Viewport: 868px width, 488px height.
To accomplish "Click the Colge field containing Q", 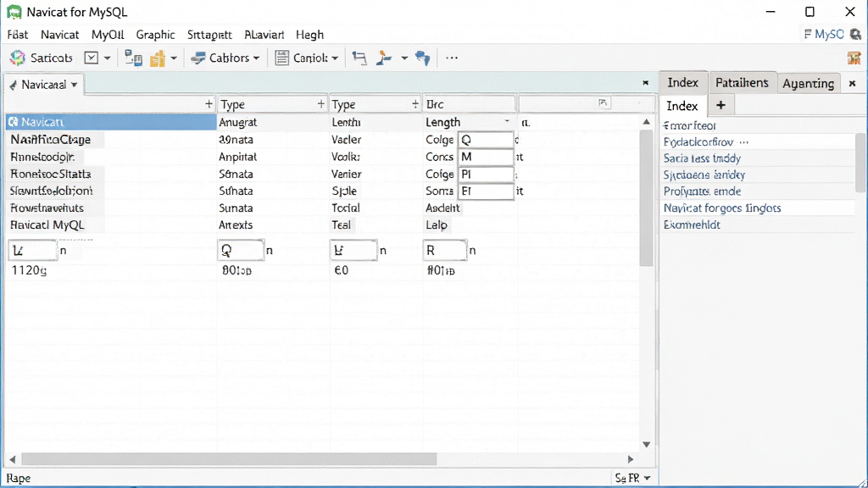I will (x=486, y=140).
